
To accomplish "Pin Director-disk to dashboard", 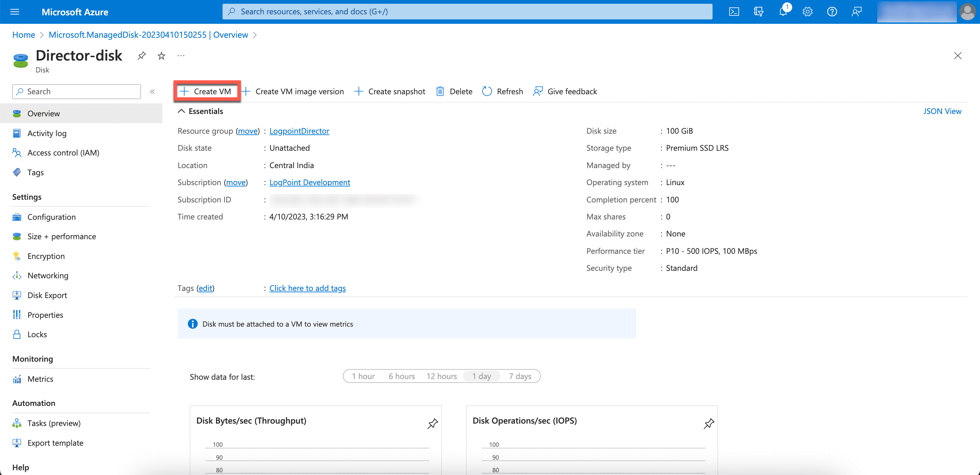I will 142,56.
